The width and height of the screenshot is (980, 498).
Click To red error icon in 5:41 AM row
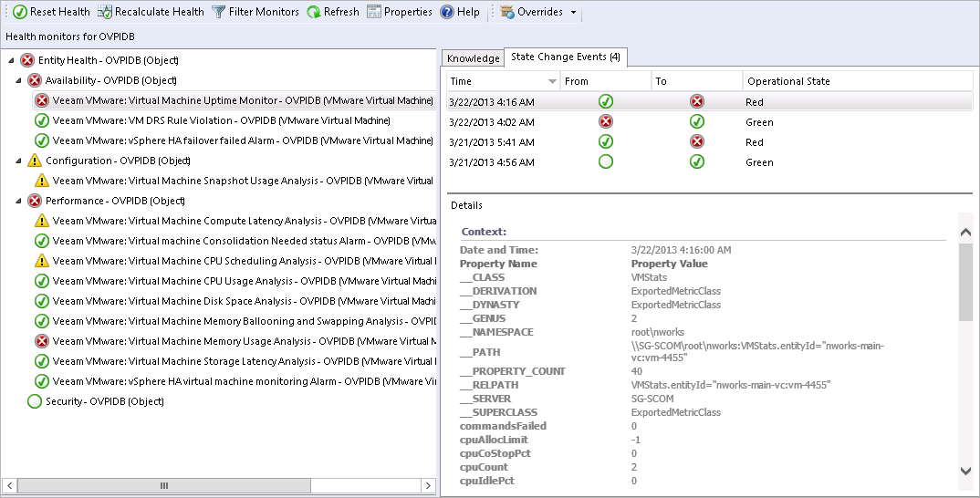point(697,141)
